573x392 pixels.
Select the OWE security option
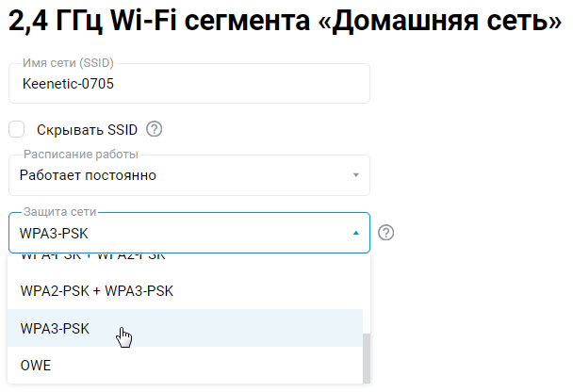35,365
